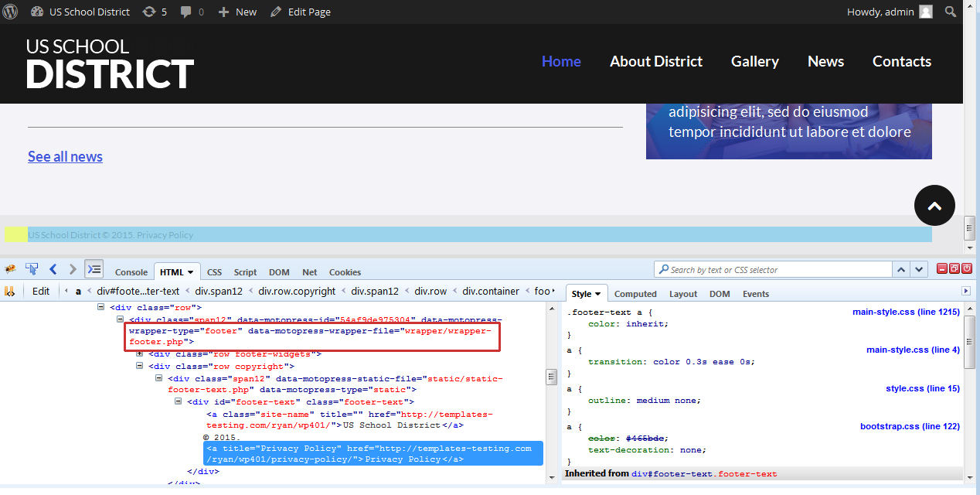Screen dimensions: 980x495
Task: Select div.row.copyright in breadcrumb path
Action: click(x=297, y=292)
